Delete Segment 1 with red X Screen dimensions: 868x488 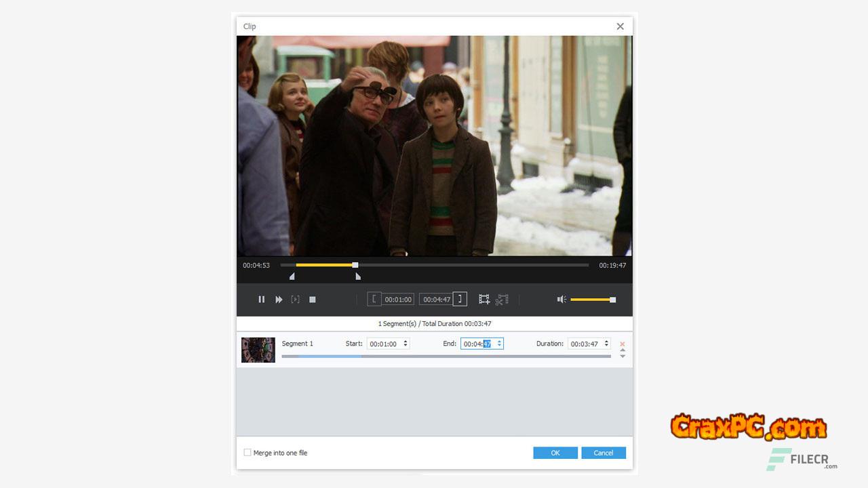point(623,344)
